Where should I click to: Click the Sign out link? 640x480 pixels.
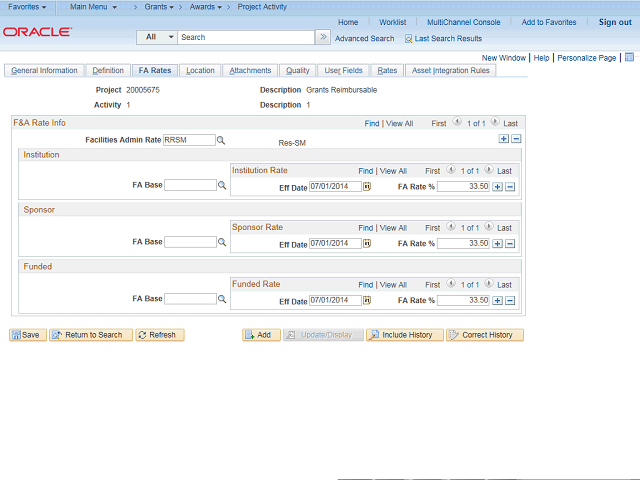(x=615, y=22)
